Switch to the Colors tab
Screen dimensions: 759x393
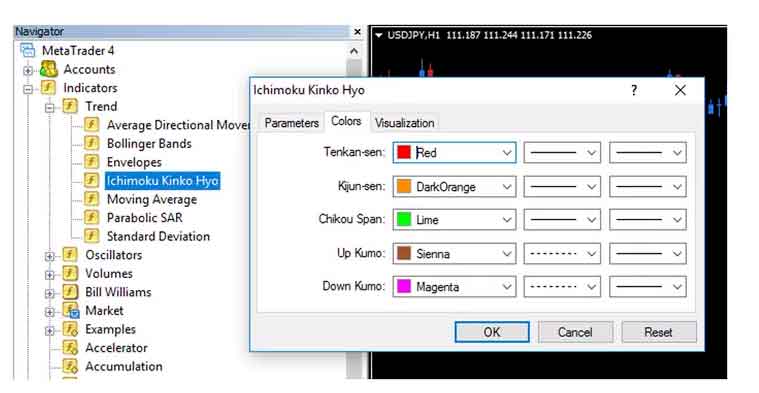pyautogui.click(x=347, y=121)
